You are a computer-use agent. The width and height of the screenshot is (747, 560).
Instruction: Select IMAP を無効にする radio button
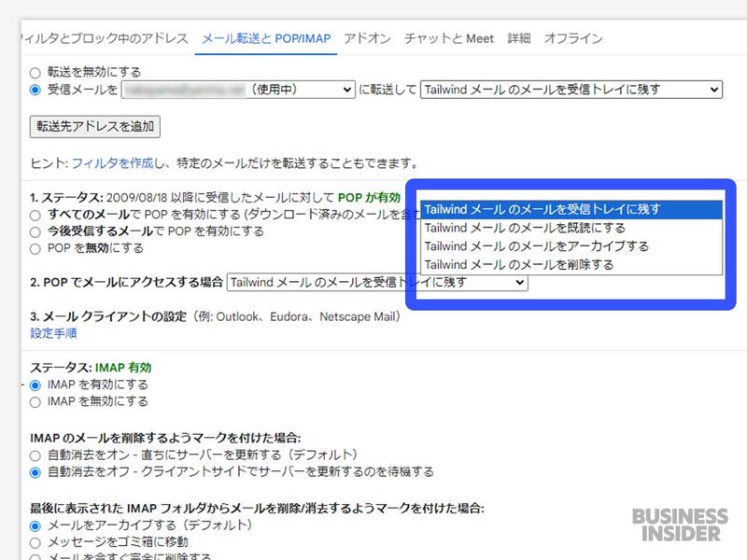tap(35, 402)
